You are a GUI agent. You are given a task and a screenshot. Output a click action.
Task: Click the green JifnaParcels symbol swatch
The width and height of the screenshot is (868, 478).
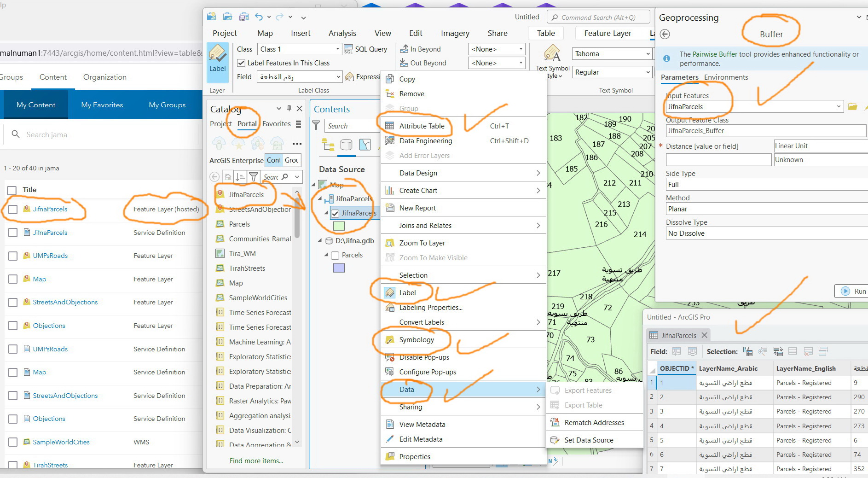(339, 226)
